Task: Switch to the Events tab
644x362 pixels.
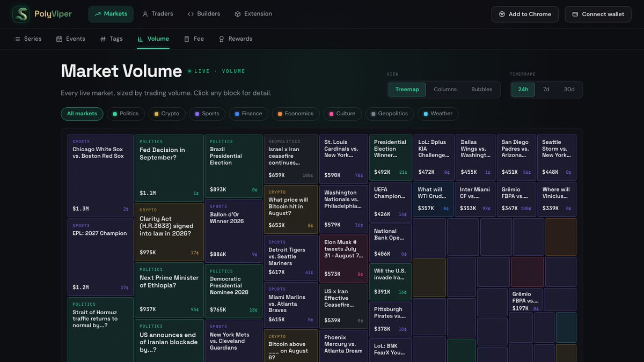Action: [70, 39]
